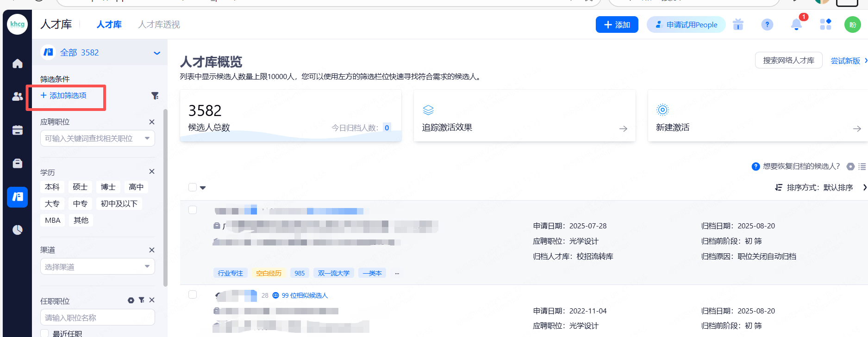Image resolution: width=868 pixels, height=337 pixels.
Task: Click the gift box icon in header
Action: click(x=738, y=25)
